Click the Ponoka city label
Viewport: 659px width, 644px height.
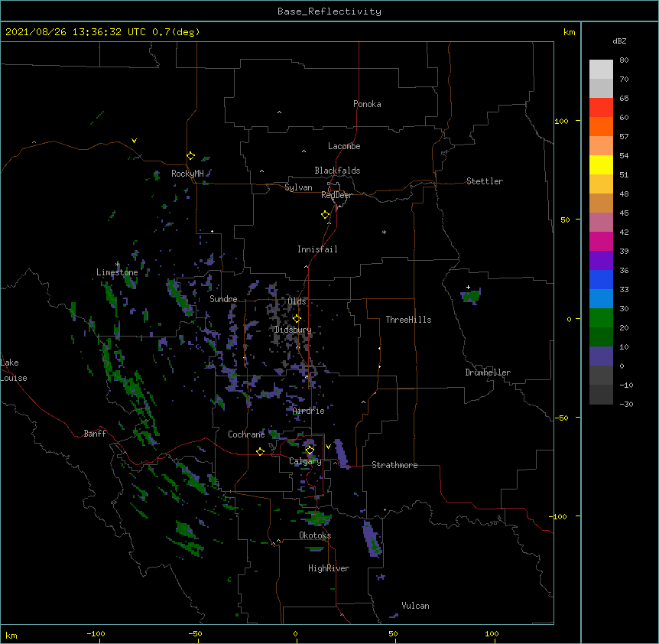click(x=367, y=104)
